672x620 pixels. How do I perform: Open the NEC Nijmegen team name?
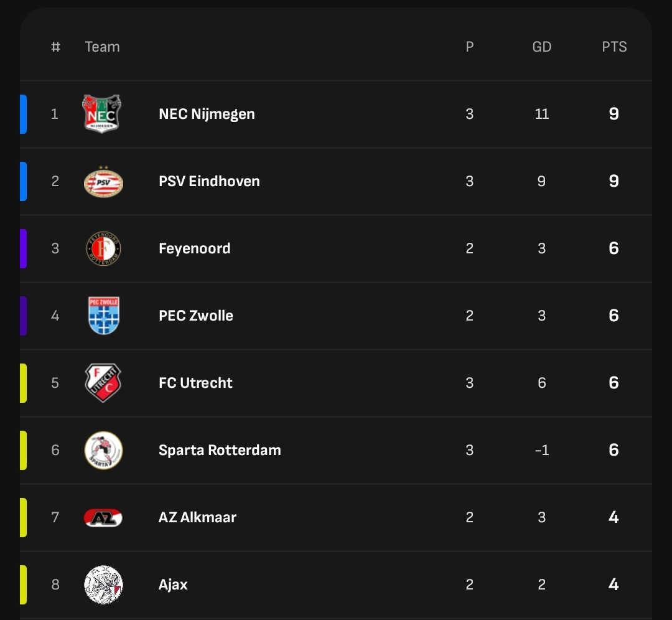click(207, 114)
